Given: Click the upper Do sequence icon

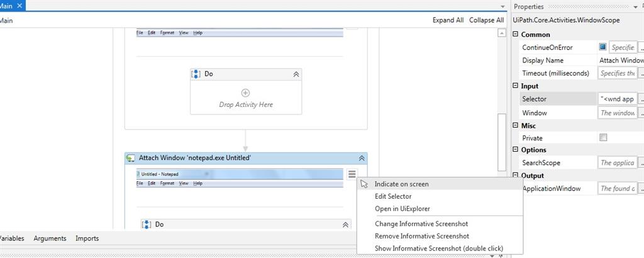Looking at the screenshot, I should tap(196, 74).
